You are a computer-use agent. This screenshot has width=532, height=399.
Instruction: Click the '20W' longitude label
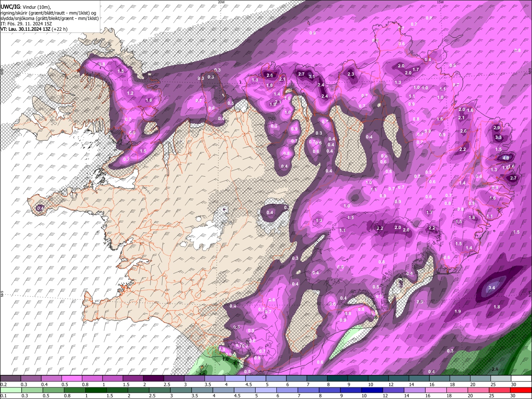221,2
